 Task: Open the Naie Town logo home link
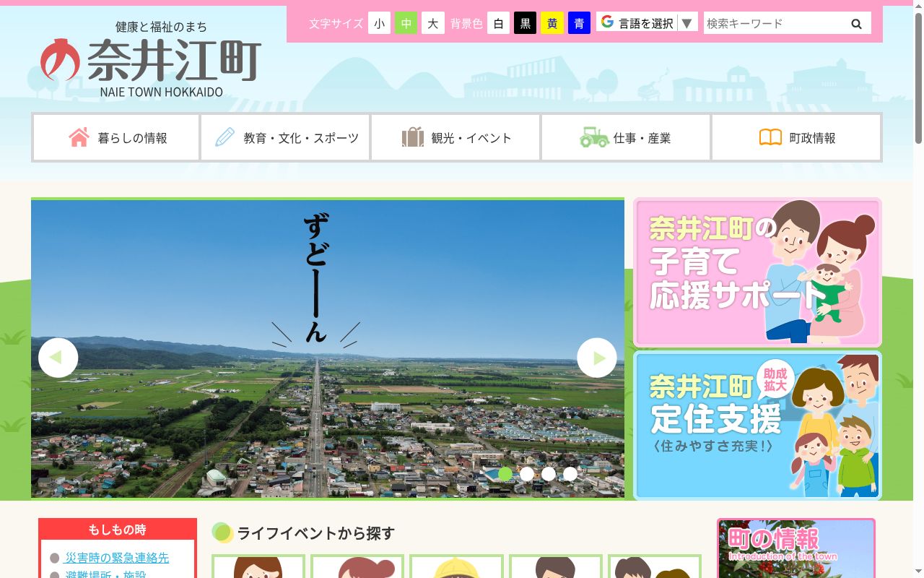coord(151,59)
